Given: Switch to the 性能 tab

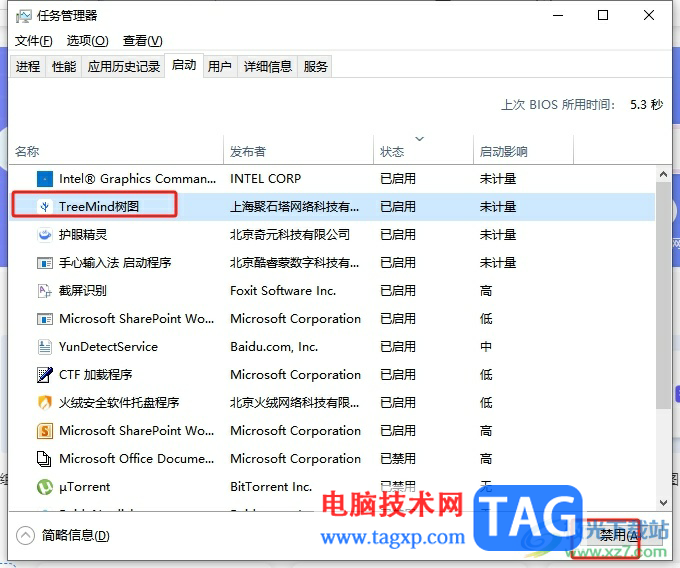Looking at the screenshot, I should (x=64, y=67).
